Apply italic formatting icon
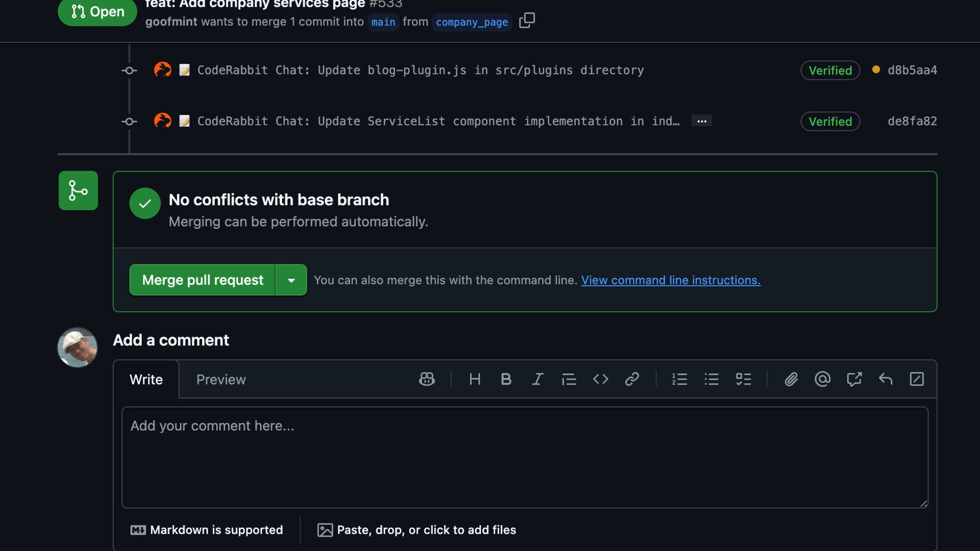This screenshot has height=551, width=980. [537, 379]
